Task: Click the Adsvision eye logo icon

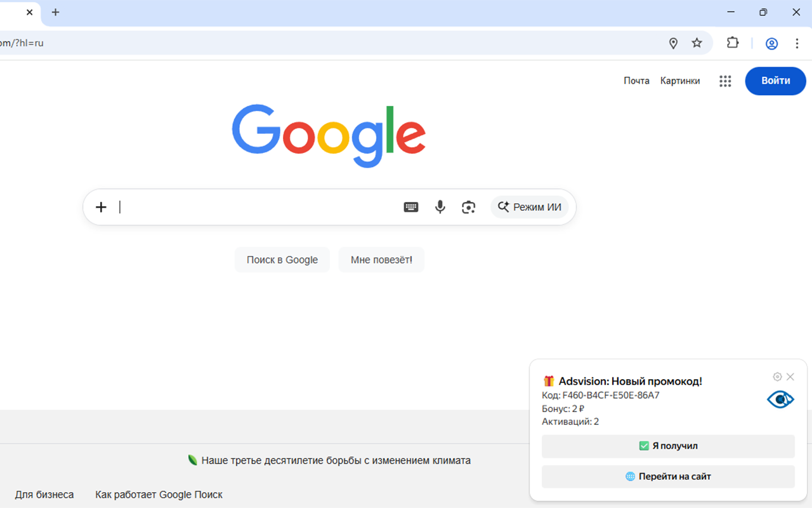Action: point(780,399)
